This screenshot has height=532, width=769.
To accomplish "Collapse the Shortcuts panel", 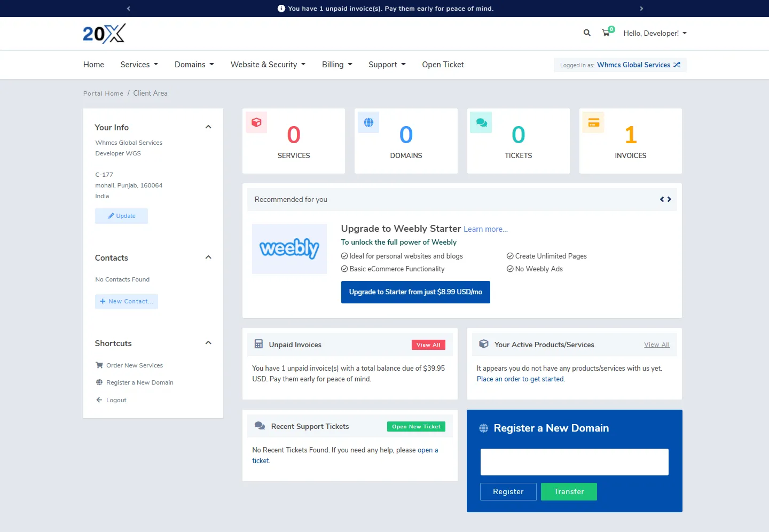I will click(208, 343).
